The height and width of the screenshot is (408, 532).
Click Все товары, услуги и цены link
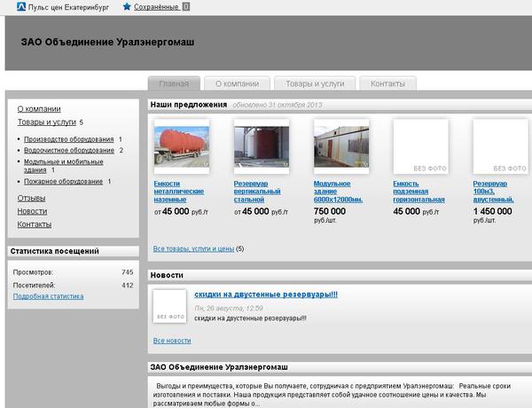pyautogui.click(x=193, y=249)
